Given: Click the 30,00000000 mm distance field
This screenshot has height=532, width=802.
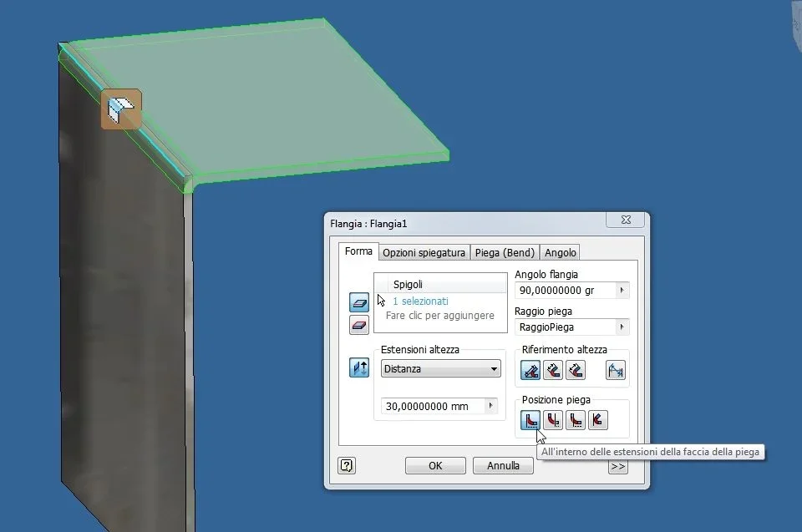Looking at the screenshot, I should (x=433, y=406).
